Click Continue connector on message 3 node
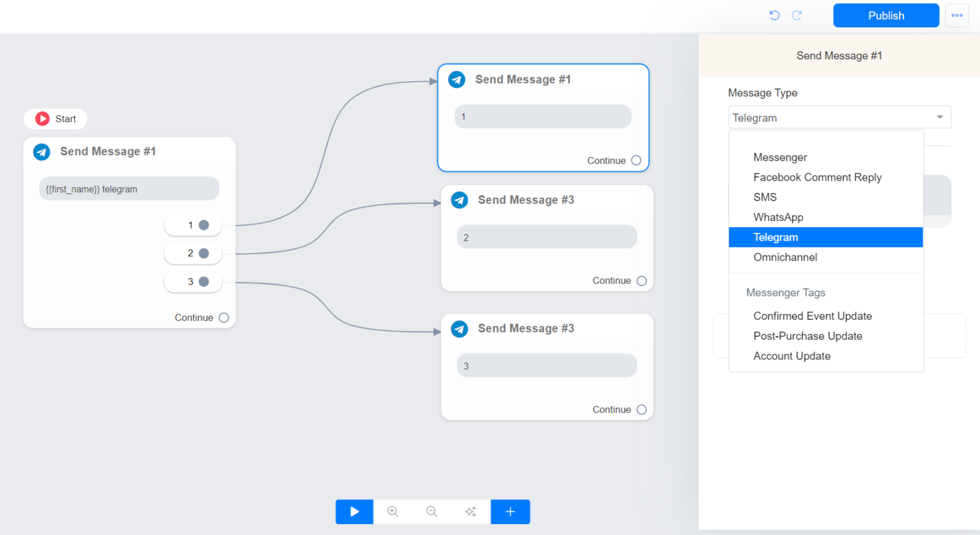 point(642,410)
